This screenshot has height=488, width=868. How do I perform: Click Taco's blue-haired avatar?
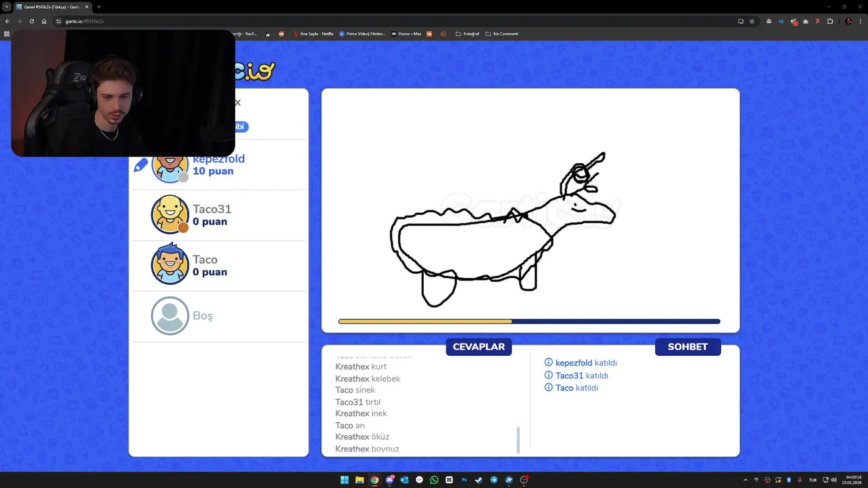tap(170, 264)
